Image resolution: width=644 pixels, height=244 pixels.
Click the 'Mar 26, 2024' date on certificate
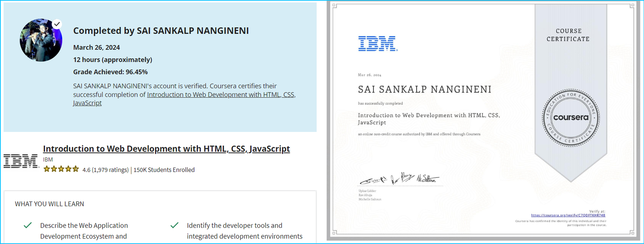tap(369, 75)
